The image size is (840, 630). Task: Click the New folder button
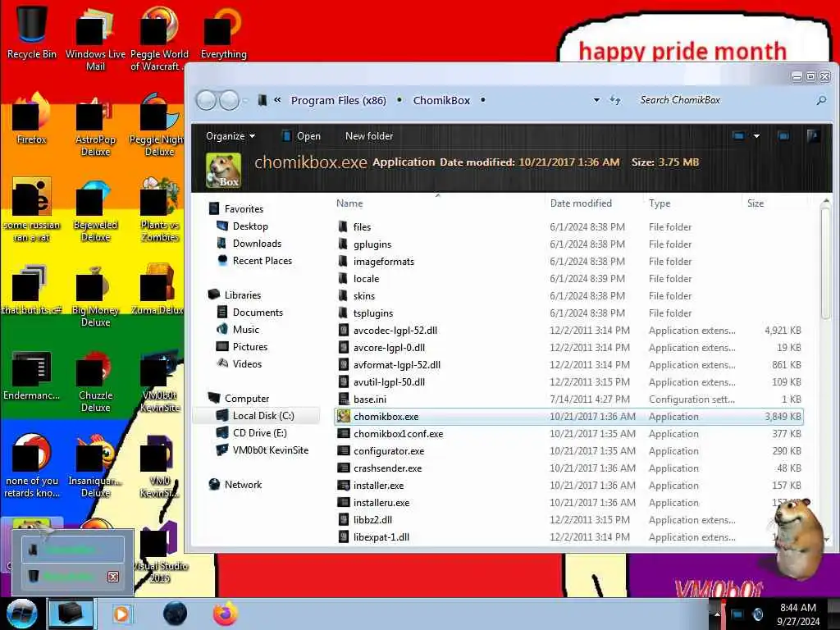coord(369,136)
